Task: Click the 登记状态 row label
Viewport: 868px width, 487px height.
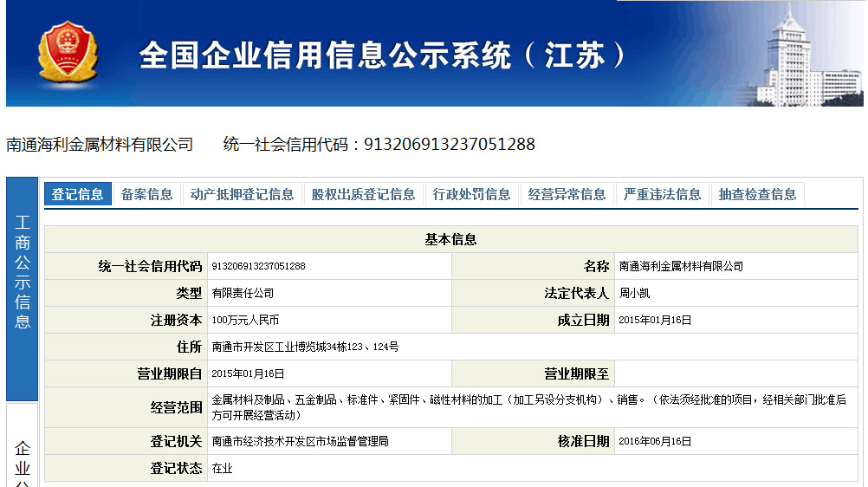Action: click(x=176, y=469)
